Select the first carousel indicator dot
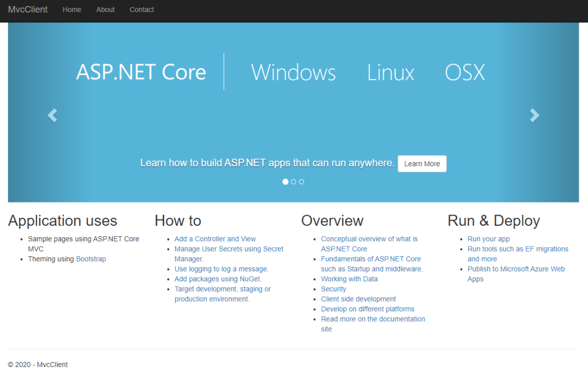 pyautogui.click(x=285, y=182)
